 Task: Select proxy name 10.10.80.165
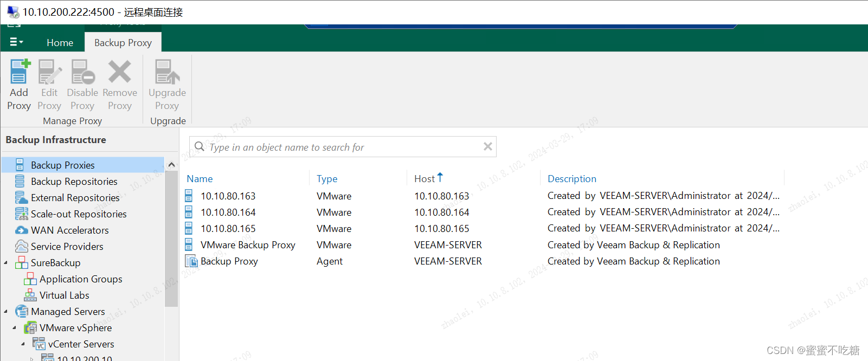tap(228, 229)
